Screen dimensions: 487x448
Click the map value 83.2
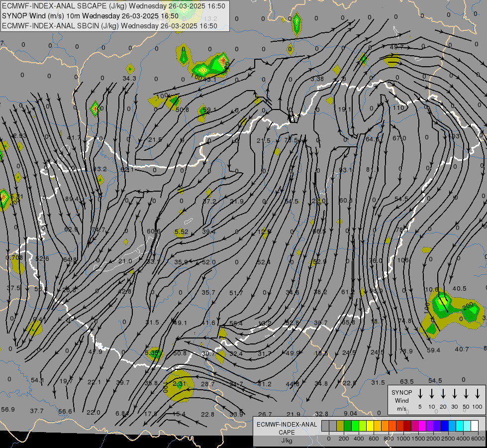(100, 169)
